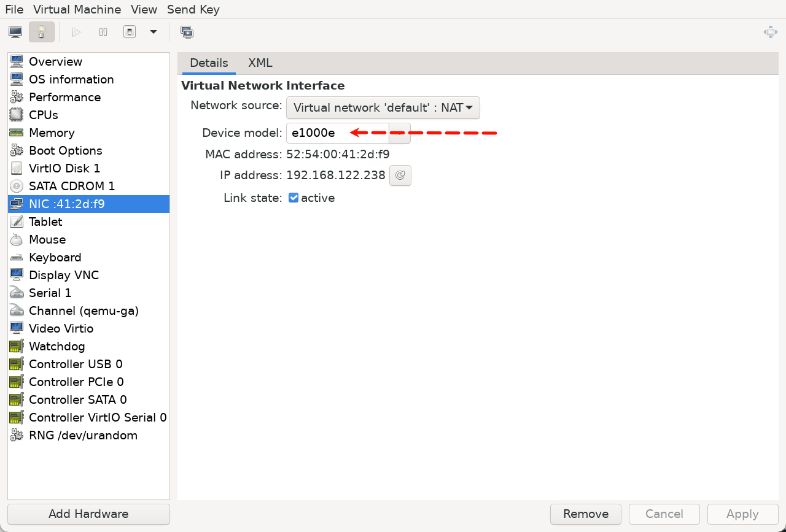Click the Pause virtual machine icon
This screenshot has height=532, width=786.
pos(103,32)
